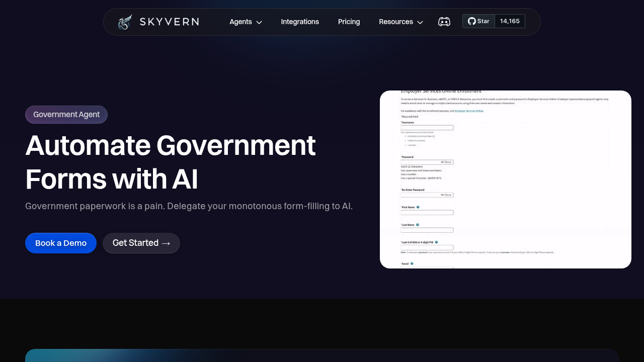
Task: Click the help icon beside Email
Action: point(412,263)
